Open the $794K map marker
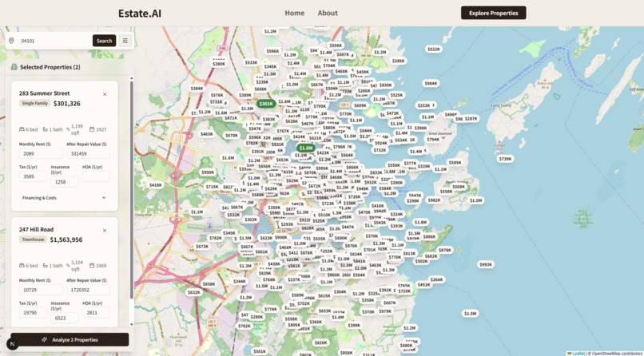 433,140
